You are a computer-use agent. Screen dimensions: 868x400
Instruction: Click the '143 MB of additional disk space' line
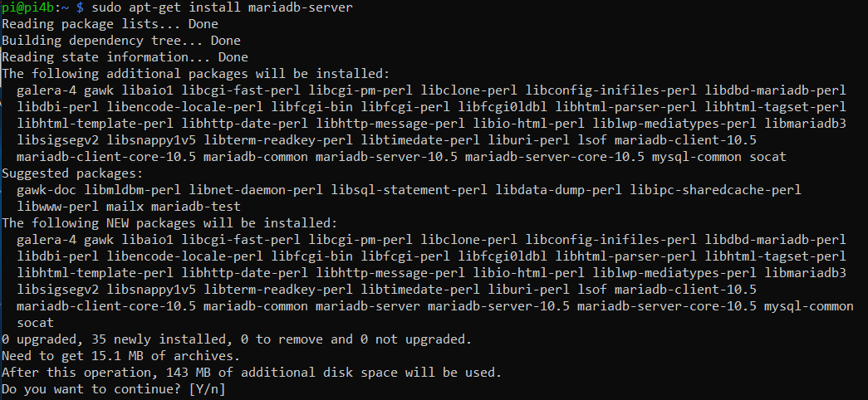coord(252,373)
